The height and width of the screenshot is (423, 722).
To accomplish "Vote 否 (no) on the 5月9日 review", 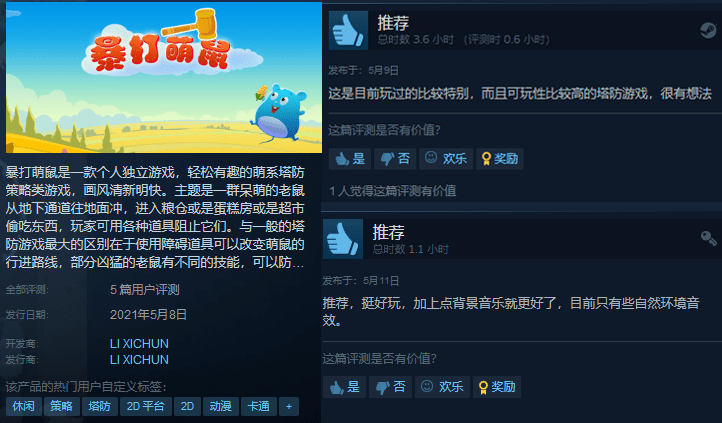I will pyautogui.click(x=395, y=159).
